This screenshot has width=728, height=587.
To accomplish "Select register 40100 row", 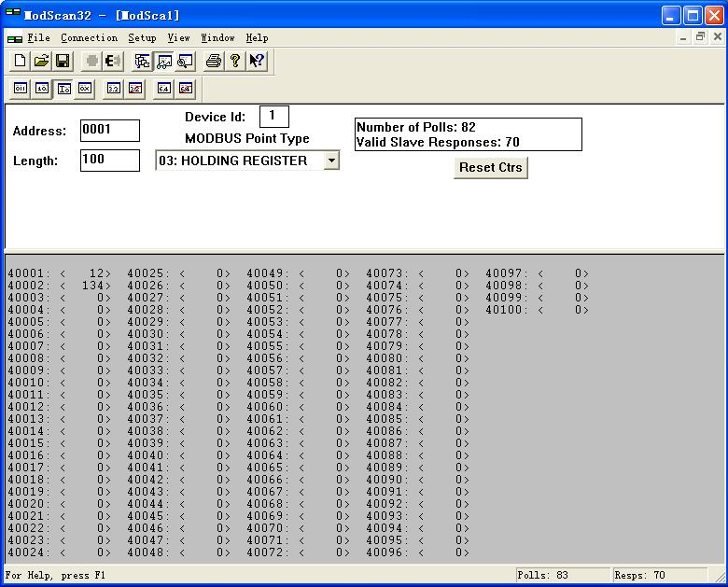I will click(538, 310).
